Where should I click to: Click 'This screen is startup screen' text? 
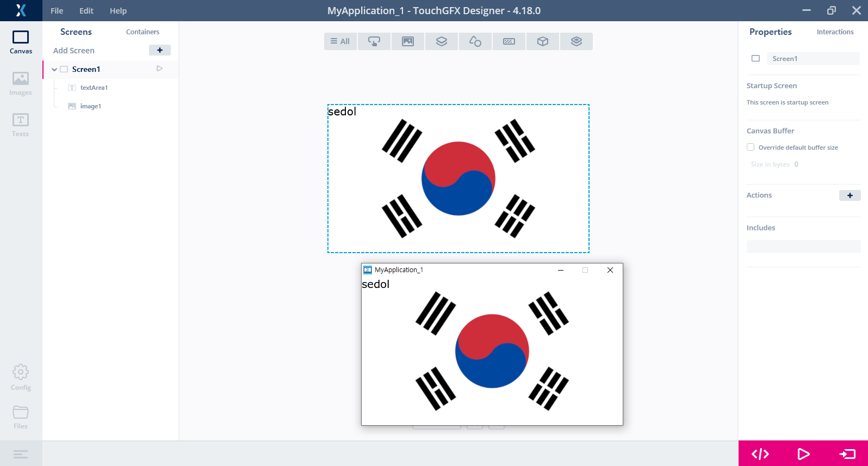pos(788,102)
